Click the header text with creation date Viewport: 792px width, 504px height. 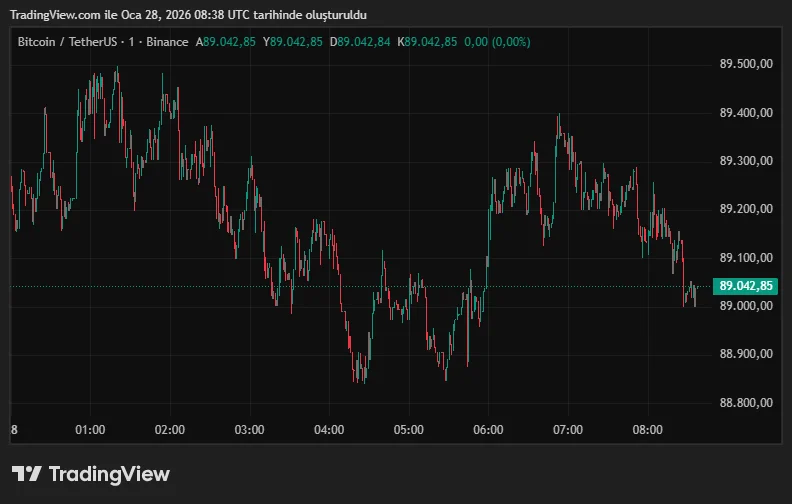[x=188, y=14]
